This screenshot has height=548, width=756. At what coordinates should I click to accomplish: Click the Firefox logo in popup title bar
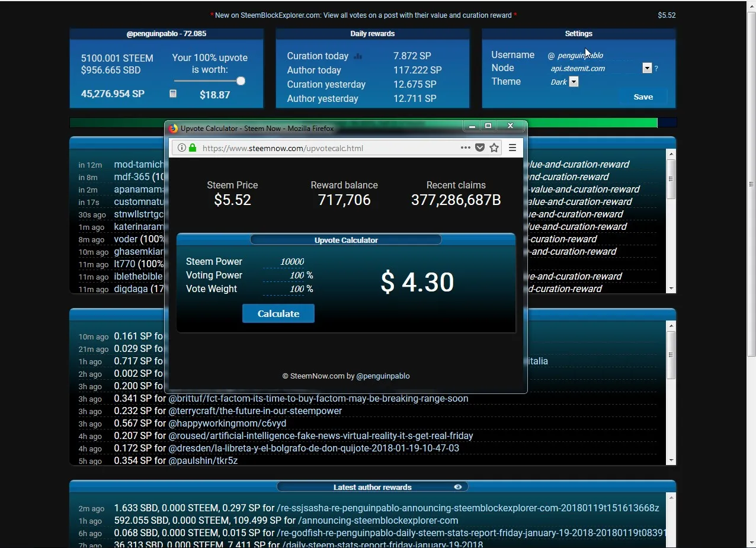point(173,129)
